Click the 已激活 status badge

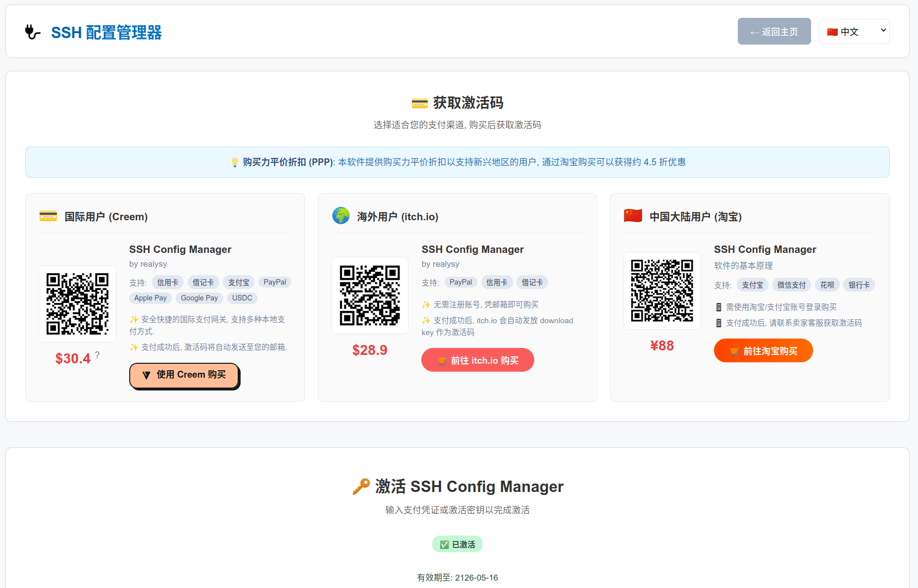tap(458, 544)
